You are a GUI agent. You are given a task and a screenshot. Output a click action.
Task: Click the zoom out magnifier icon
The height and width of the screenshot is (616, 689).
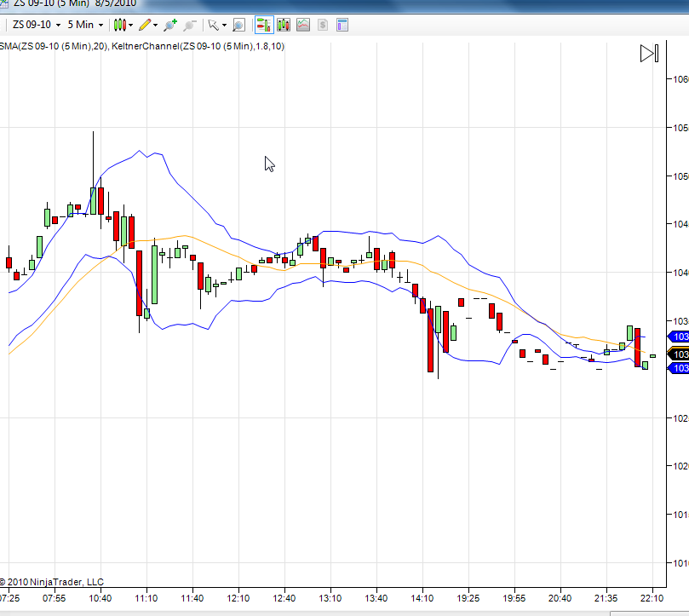(190, 25)
